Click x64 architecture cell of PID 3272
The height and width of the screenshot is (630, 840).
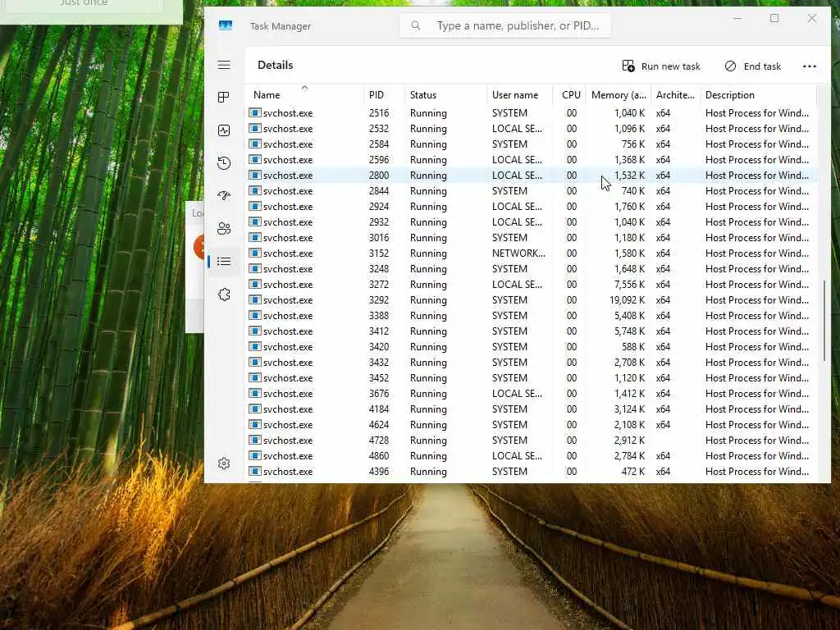coord(663,284)
